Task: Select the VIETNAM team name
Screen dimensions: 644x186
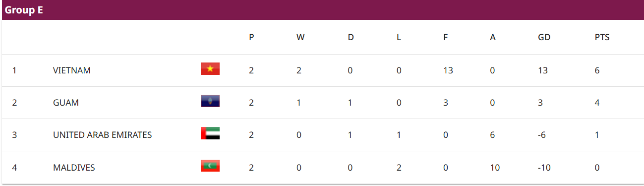Action: pos(72,70)
